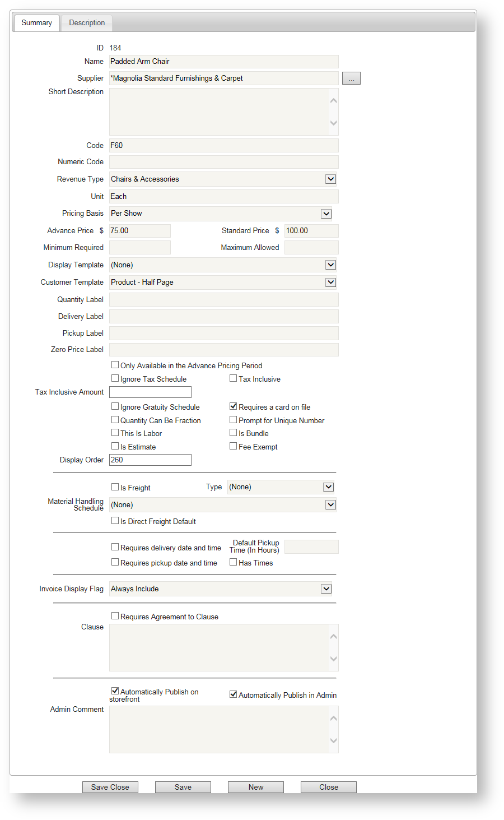Click the Quantity Label field

[x=224, y=300]
